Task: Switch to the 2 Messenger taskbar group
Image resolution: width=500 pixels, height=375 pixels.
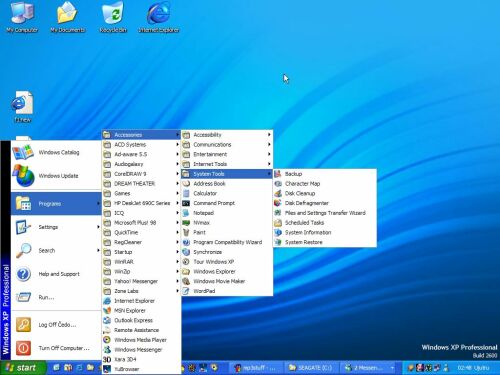Action: coord(369,368)
